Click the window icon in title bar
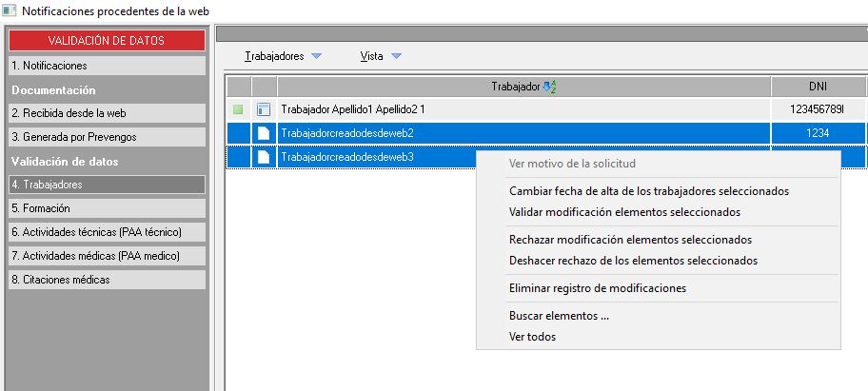The image size is (868, 391). [9, 10]
